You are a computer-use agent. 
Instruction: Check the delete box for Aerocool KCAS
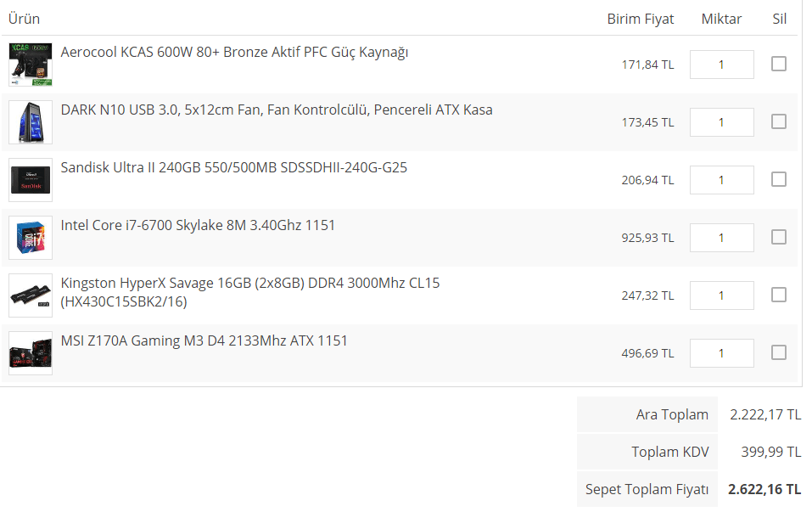click(778, 64)
